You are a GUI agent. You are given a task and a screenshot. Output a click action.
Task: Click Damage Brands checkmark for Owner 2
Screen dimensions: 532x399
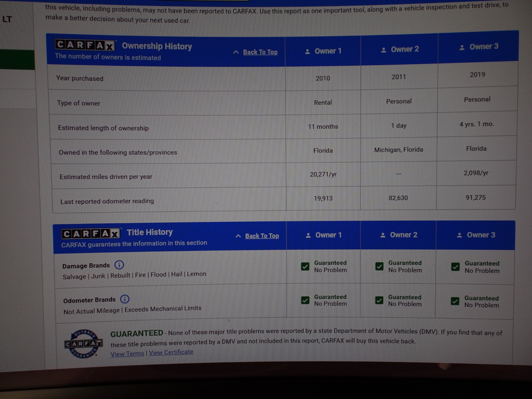coord(379,266)
